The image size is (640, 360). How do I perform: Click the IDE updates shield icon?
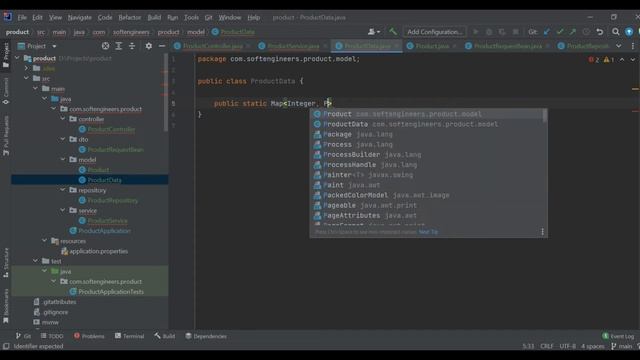pyautogui.click(x=629, y=31)
